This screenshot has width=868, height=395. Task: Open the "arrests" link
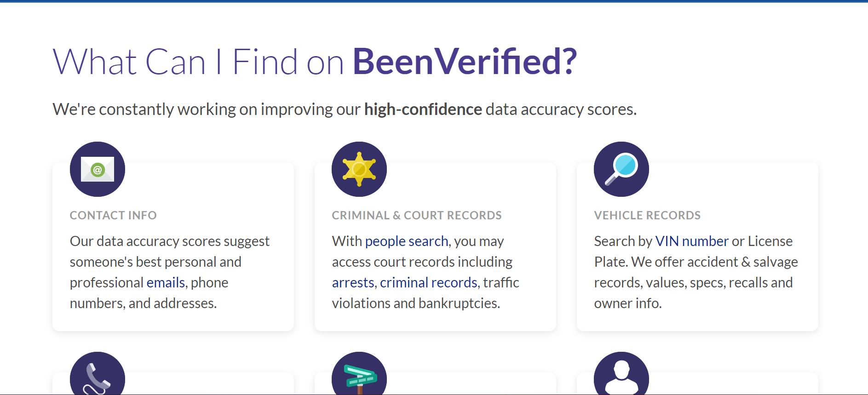coord(353,282)
